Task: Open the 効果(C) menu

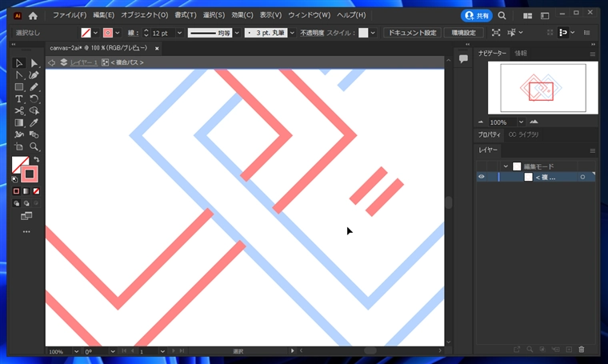Action: [242, 15]
